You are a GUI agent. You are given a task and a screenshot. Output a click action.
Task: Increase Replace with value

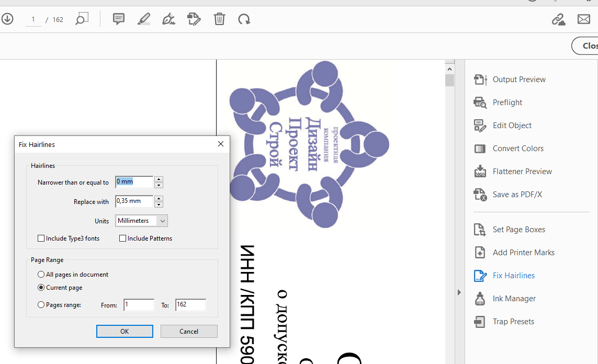pyautogui.click(x=159, y=199)
